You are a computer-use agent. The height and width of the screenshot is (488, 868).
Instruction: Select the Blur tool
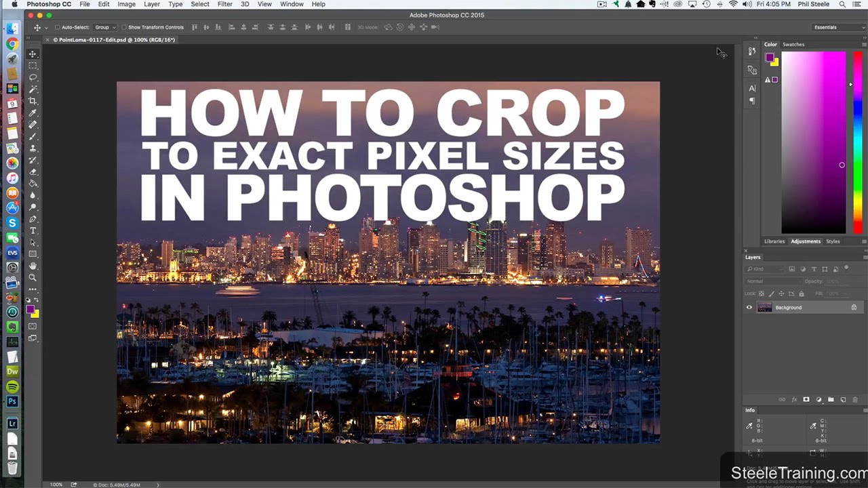click(x=33, y=195)
